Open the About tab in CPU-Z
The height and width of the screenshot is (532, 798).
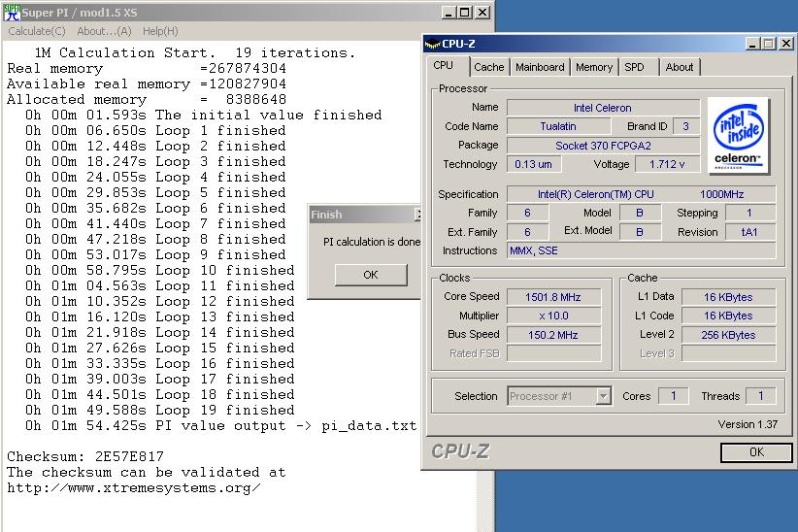680,67
